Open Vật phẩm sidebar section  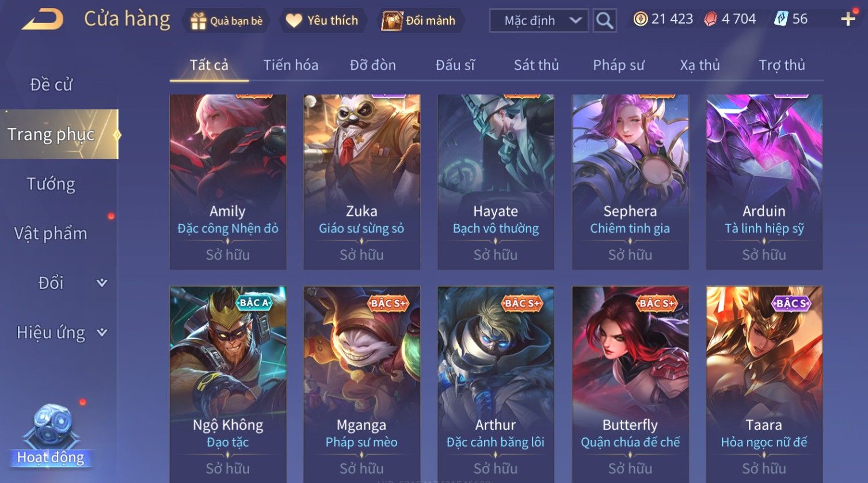click(51, 234)
